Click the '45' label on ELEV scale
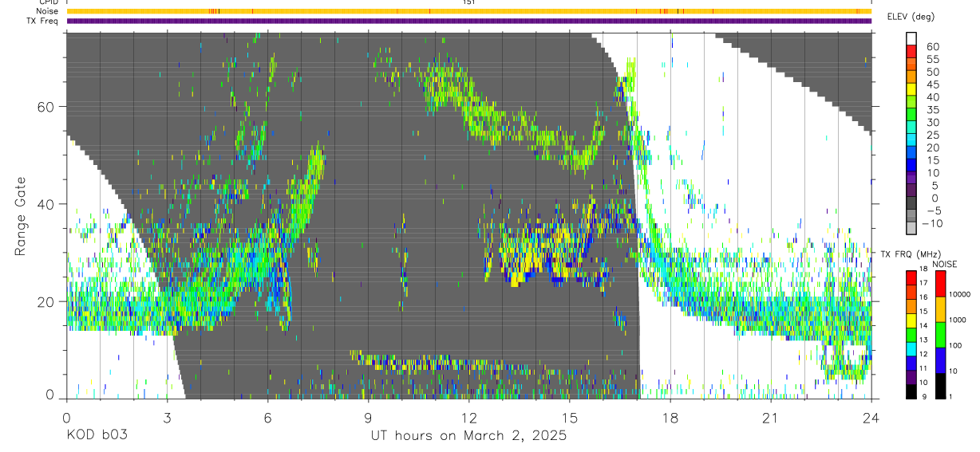Viewport: 980px width, 452px height. tap(933, 85)
